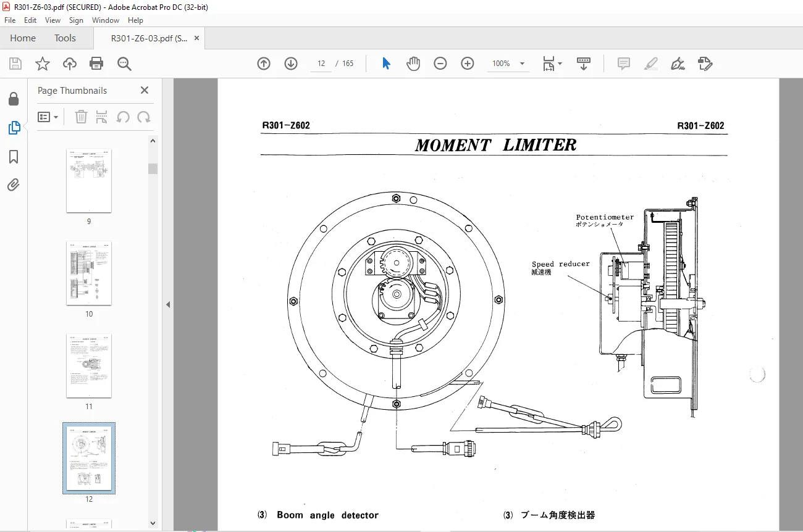Open the Sign document pen tool
Image resolution: width=803 pixels, height=532 pixels.
[x=678, y=64]
